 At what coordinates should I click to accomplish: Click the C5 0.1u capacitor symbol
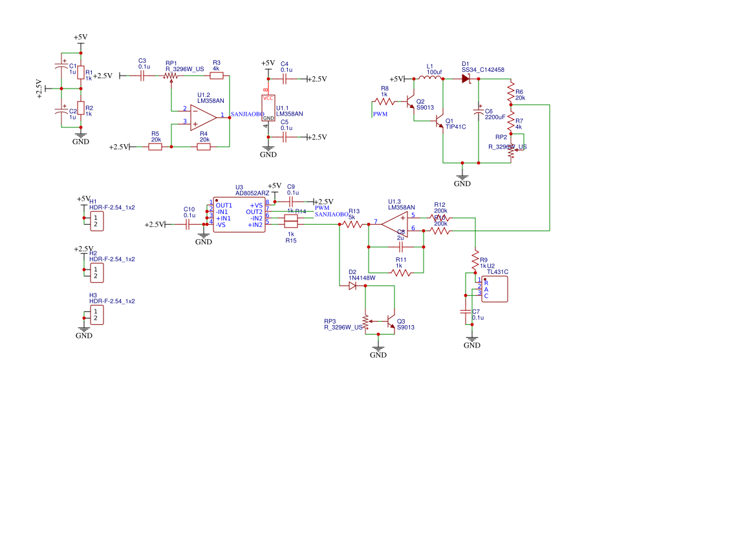(x=285, y=137)
